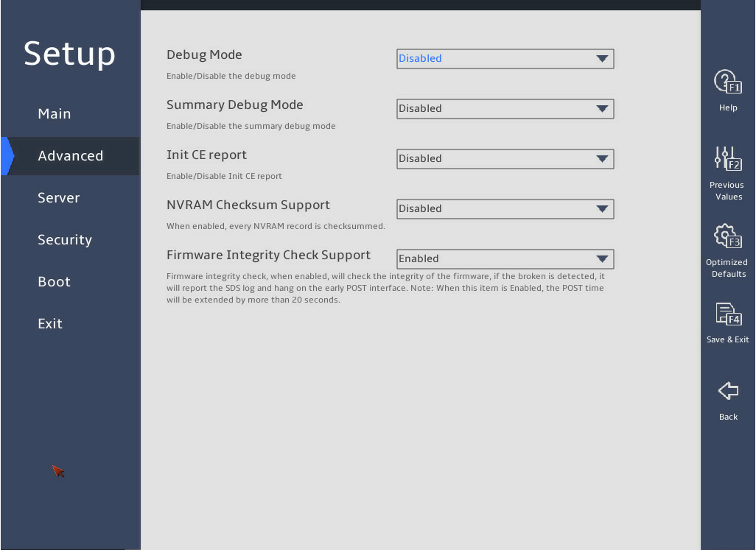Switch to the Boot menu
The image size is (756, 550).
(x=54, y=282)
